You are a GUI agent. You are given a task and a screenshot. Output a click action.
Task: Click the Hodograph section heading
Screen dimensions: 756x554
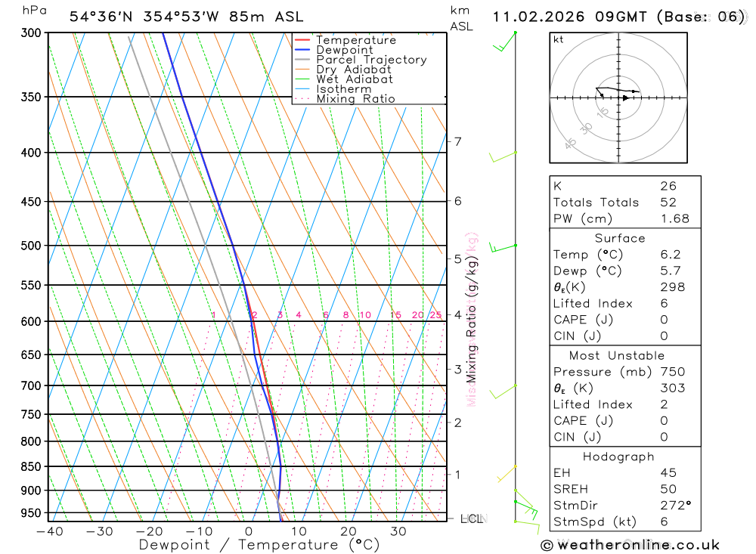(x=618, y=457)
